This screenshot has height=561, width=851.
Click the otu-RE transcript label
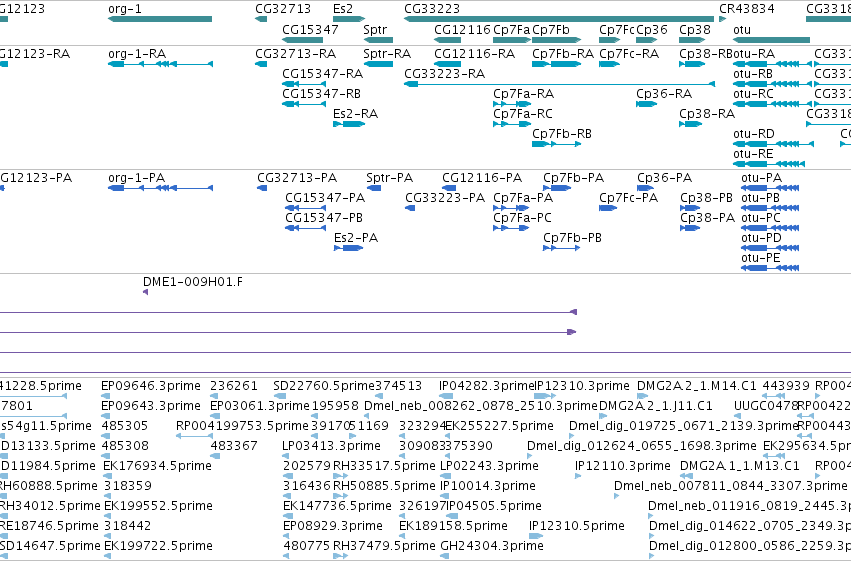pyautogui.click(x=753, y=154)
